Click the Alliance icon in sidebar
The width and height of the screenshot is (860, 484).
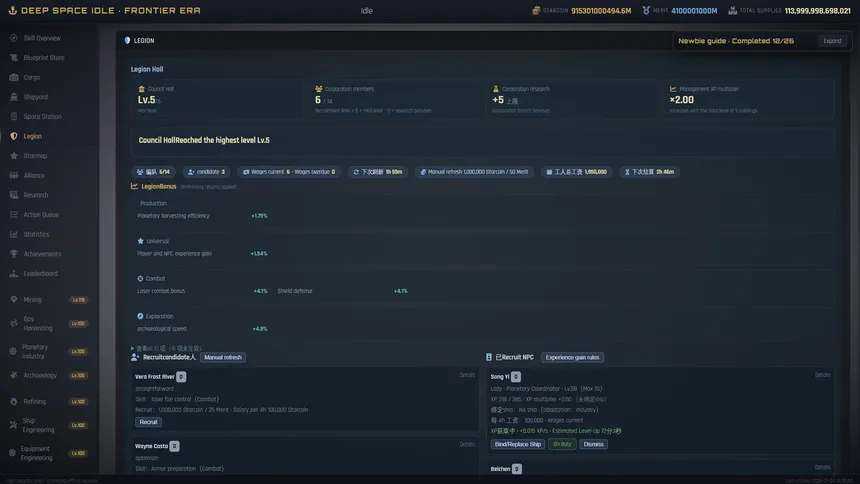[14, 176]
